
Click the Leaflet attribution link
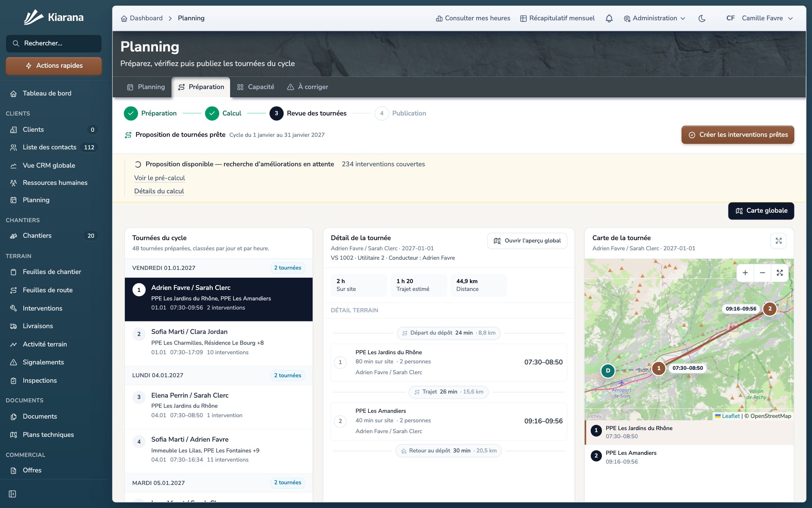click(727, 416)
